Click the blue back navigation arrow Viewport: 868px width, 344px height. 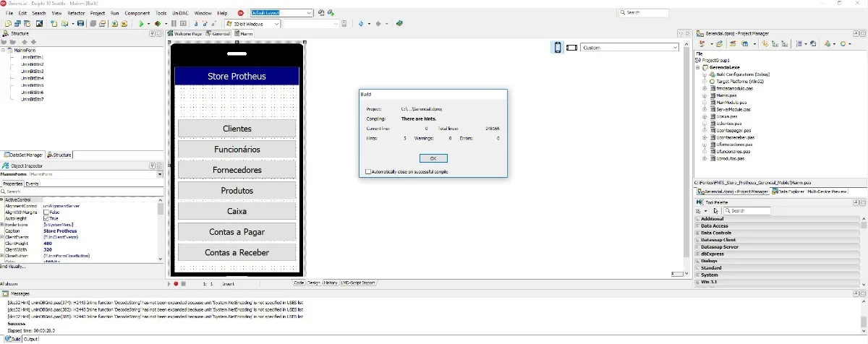pos(360,23)
